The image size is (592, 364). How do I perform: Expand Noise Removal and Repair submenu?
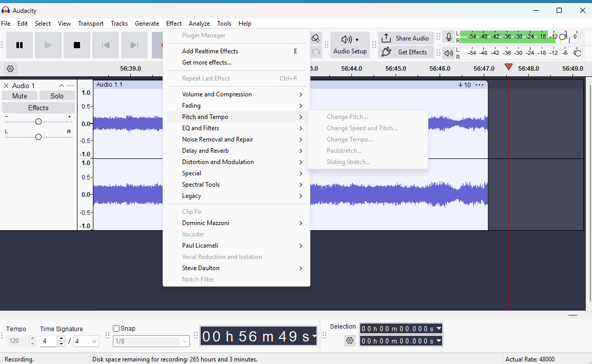[236, 139]
